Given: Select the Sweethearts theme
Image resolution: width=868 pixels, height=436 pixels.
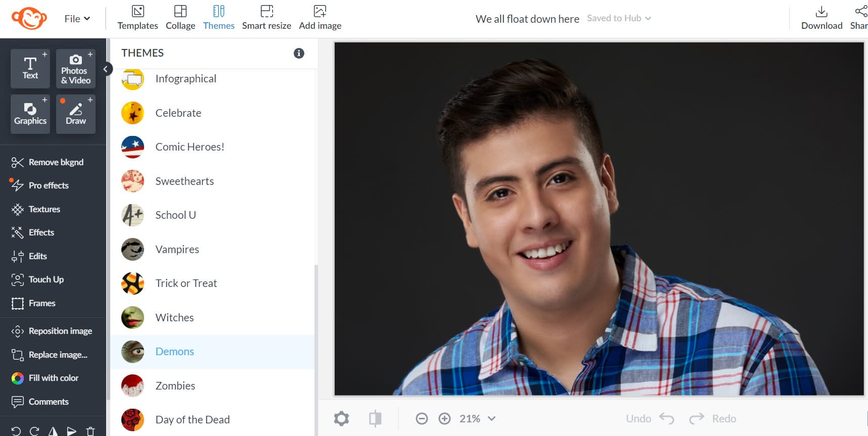Looking at the screenshot, I should pyautogui.click(x=212, y=181).
